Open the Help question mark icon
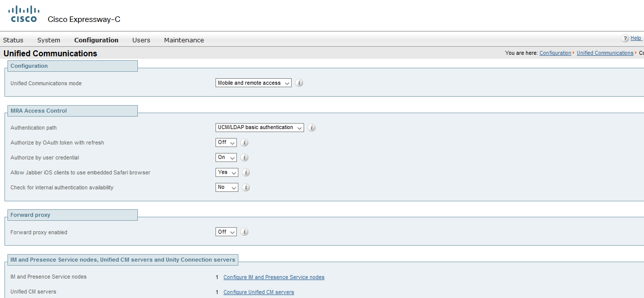Viewport: 644px width, 298px height. 625,38
